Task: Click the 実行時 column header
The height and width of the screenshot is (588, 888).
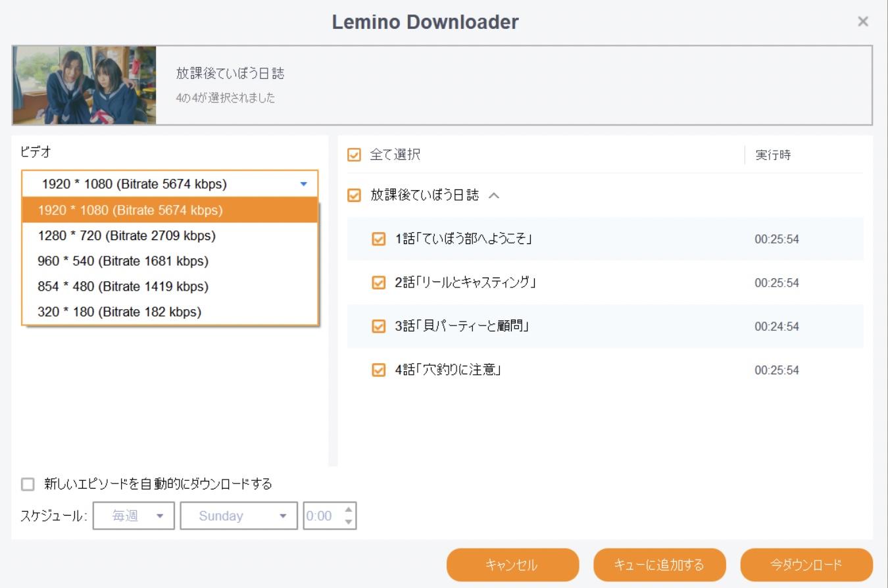Action: click(x=773, y=156)
